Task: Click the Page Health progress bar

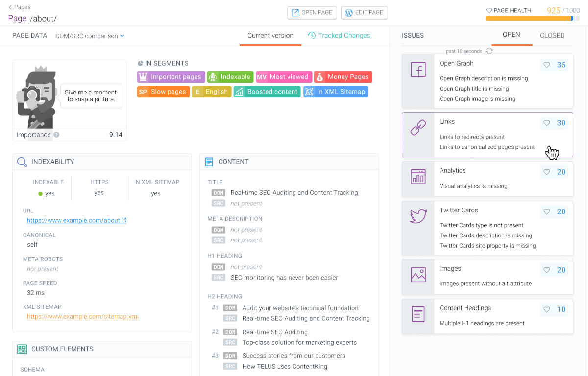Action: pos(533,19)
